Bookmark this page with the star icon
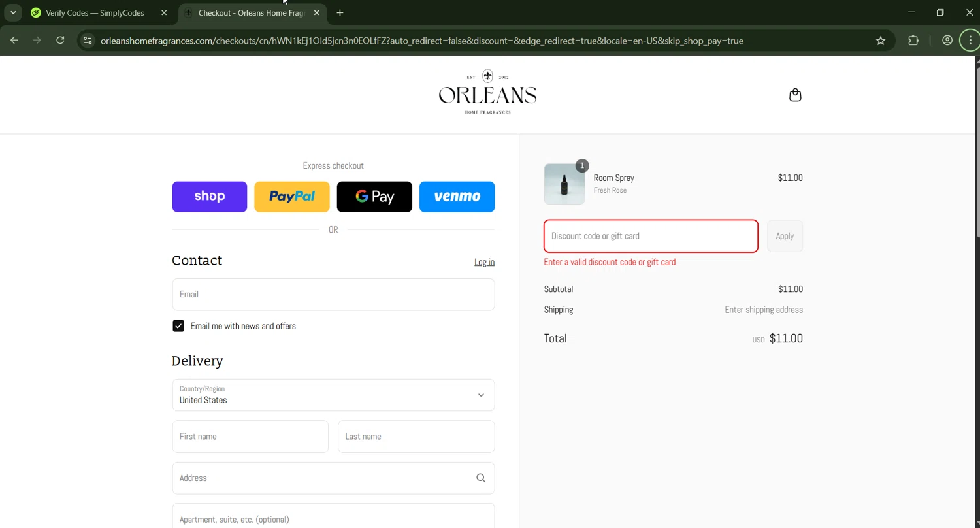Screen dimensions: 980x528 [x=881, y=41]
